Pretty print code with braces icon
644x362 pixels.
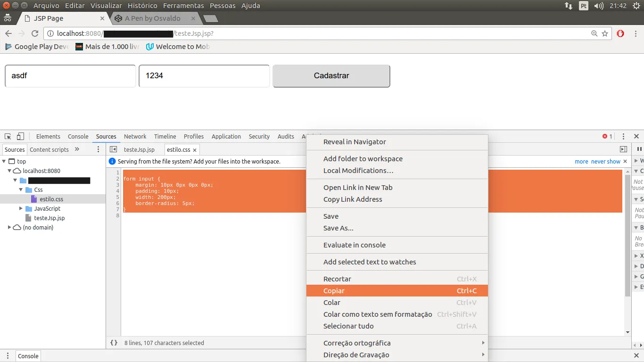tap(114, 343)
